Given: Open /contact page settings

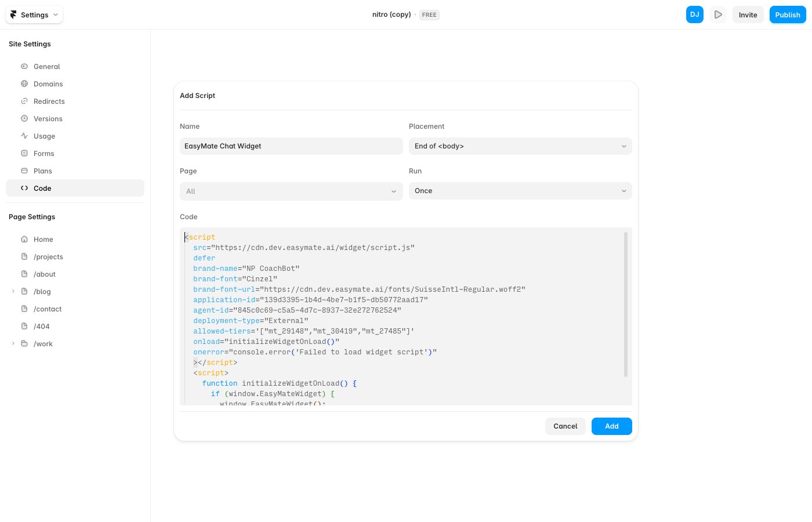Looking at the screenshot, I should pos(75,309).
